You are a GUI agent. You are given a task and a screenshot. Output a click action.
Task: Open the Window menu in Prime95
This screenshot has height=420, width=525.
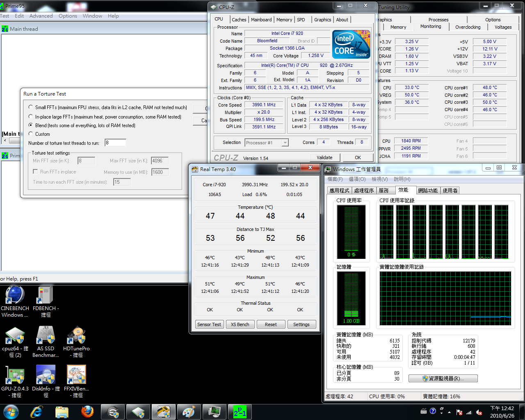92,16
